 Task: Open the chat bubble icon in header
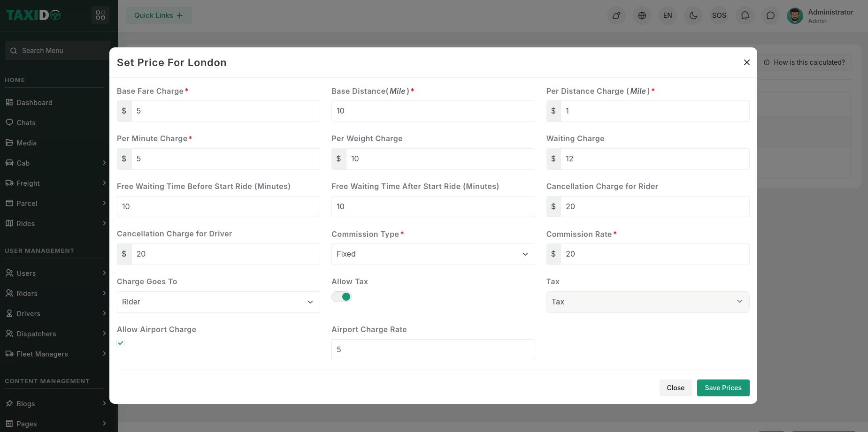tap(770, 15)
